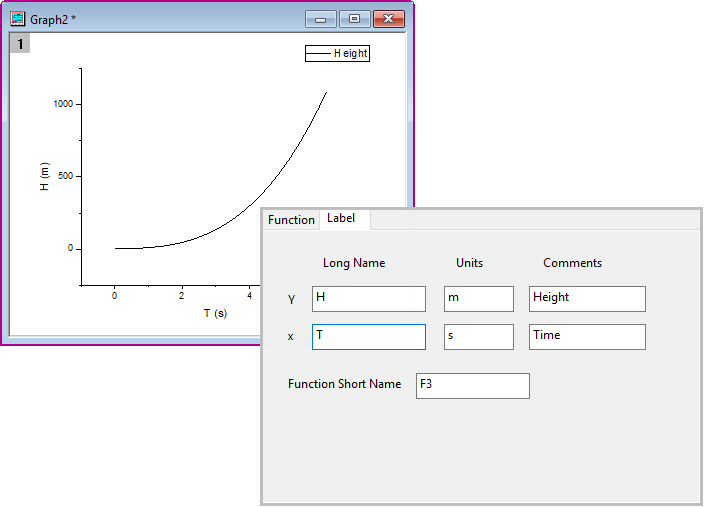705x507 pixels.
Task: Click the X Units field containing s
Action: point(479,337)
